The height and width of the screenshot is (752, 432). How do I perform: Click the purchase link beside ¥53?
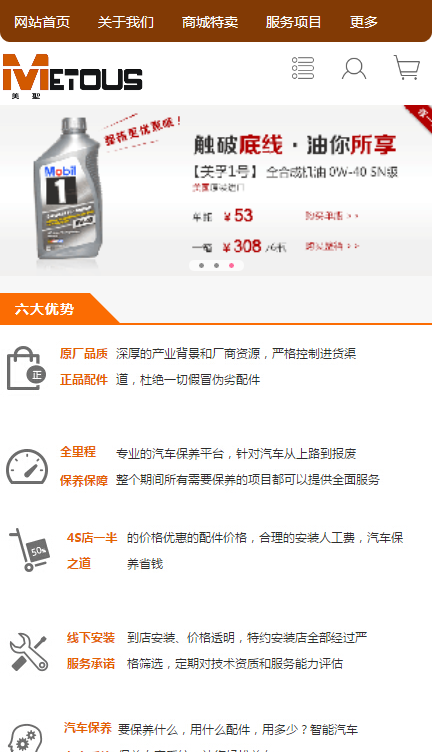(x=332, y=216)
